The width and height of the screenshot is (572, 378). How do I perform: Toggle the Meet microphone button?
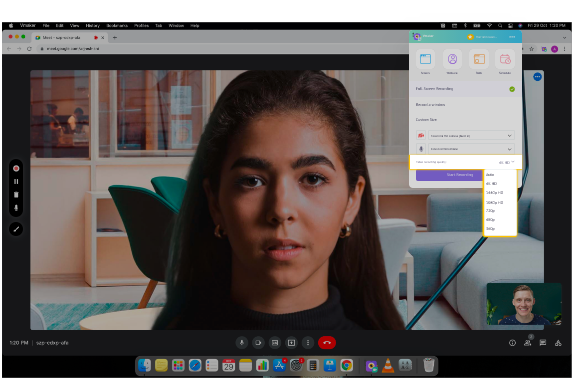pyautogui.click(x=241, y=343)
